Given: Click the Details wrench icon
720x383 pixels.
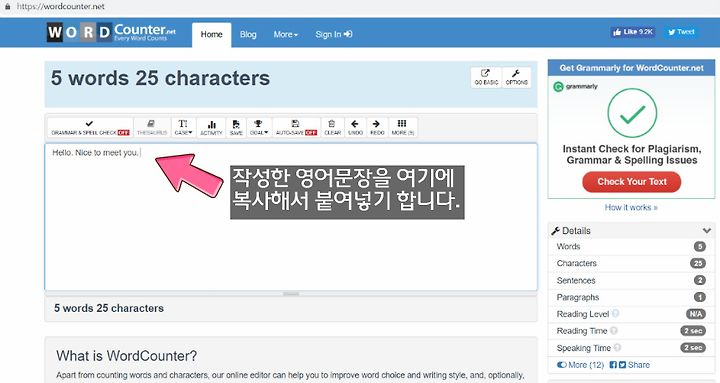Looking at the screenshot, I should (555, 231).
